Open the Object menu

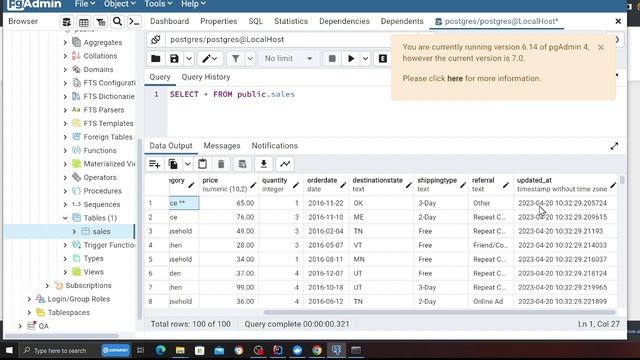pos(119,4)
